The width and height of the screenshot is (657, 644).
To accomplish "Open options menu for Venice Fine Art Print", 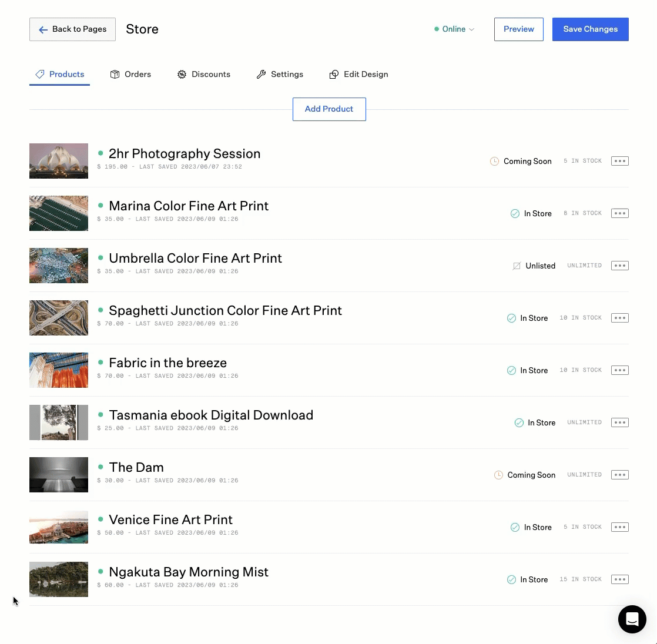I will coord(619,527).
